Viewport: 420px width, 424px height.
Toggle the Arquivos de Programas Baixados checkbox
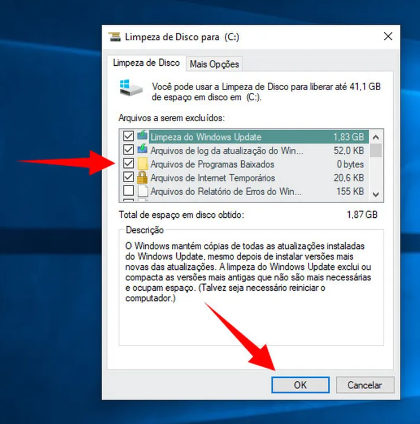[128, 163]
